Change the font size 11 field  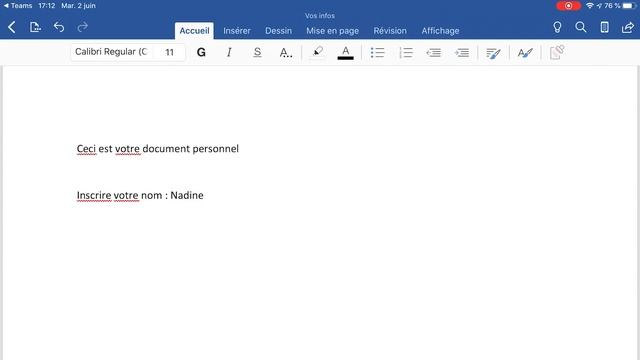[x=169, y=52]
